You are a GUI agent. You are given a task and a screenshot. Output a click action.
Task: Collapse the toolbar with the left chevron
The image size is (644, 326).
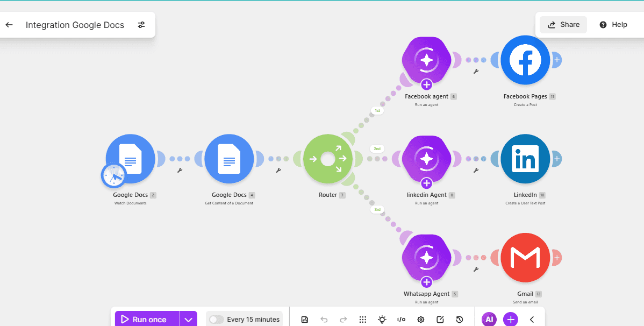[x=532, y=320]
